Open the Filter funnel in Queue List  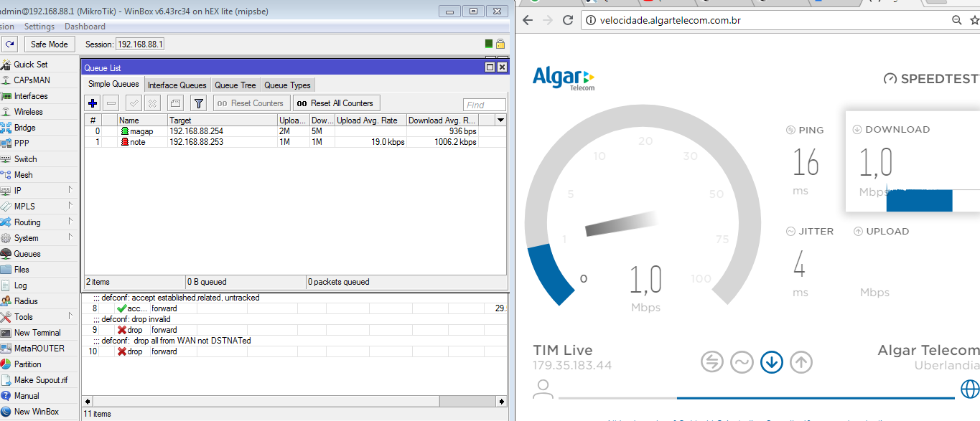[199, 103]
